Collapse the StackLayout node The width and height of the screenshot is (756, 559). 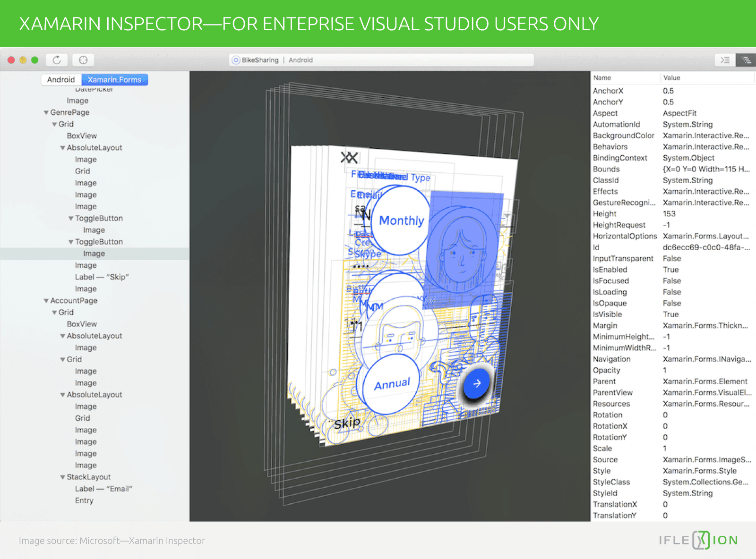click(62, 478)
